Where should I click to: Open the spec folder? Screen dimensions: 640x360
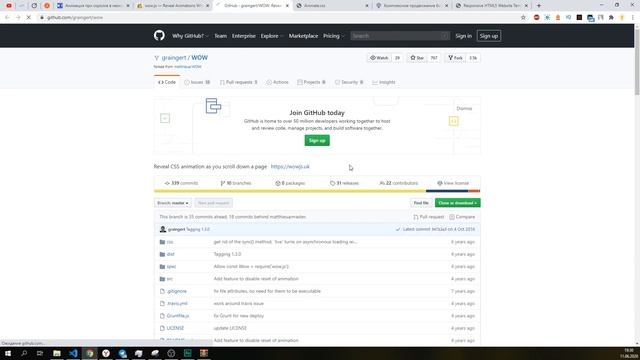171,267
